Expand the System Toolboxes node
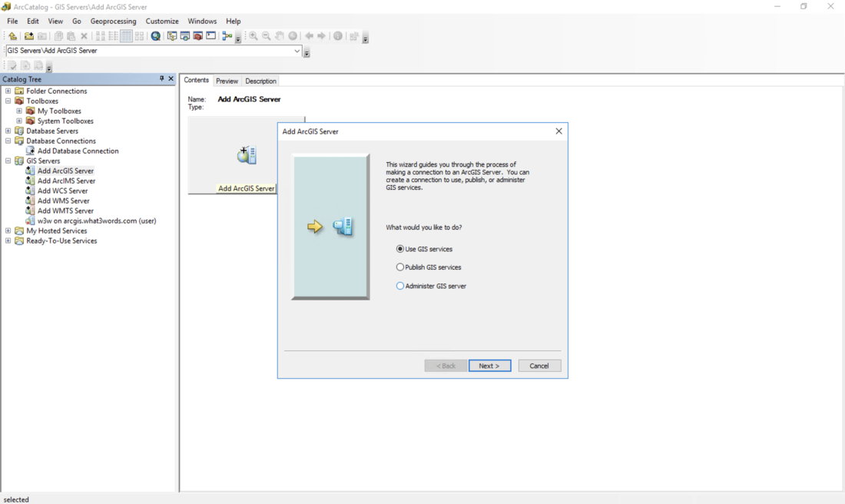Image resolution: width=845 pixels, height=504 pixels. click(x=19, y=121)
